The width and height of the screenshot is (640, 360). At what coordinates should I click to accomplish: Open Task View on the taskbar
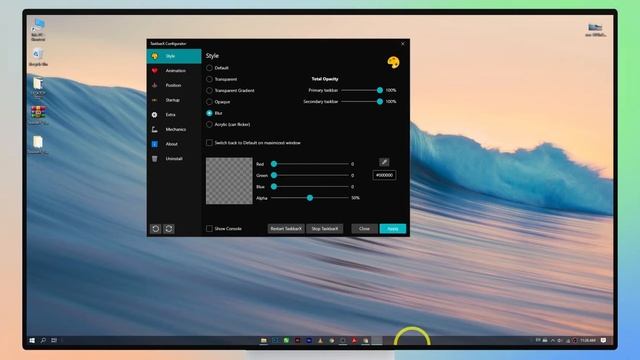tap(54, 340)
